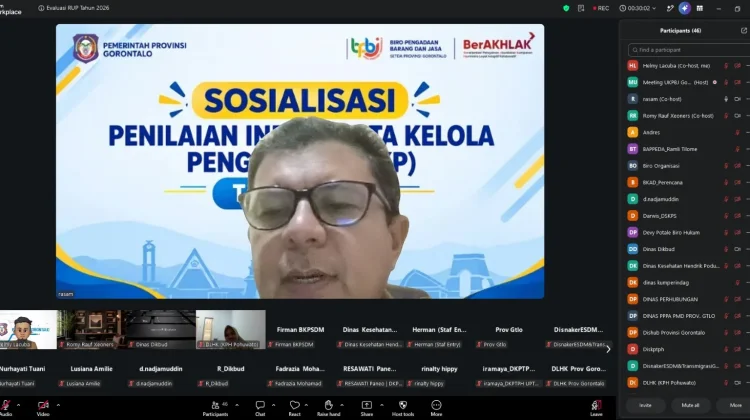750x420 pixels.
Task: Select participant DINAS PERHUBUNGAN in the list
Action: (687, 299)
